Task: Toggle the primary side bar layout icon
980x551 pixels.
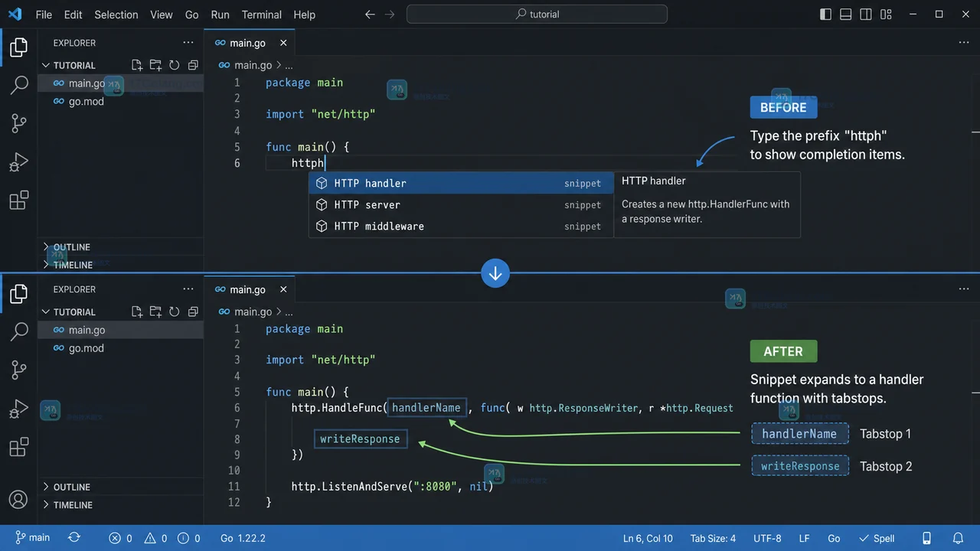Action: (x=825, y=15)
